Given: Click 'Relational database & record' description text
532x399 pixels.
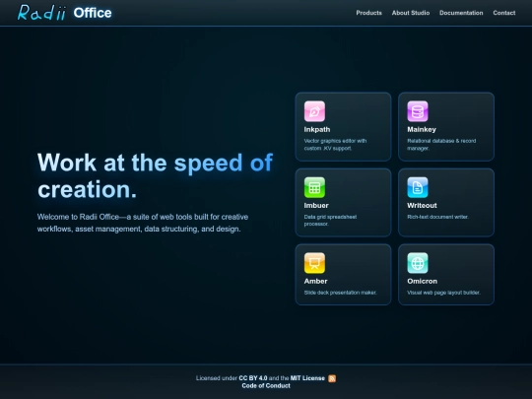Looking at the screenshot, I should [x=441, y=141].
